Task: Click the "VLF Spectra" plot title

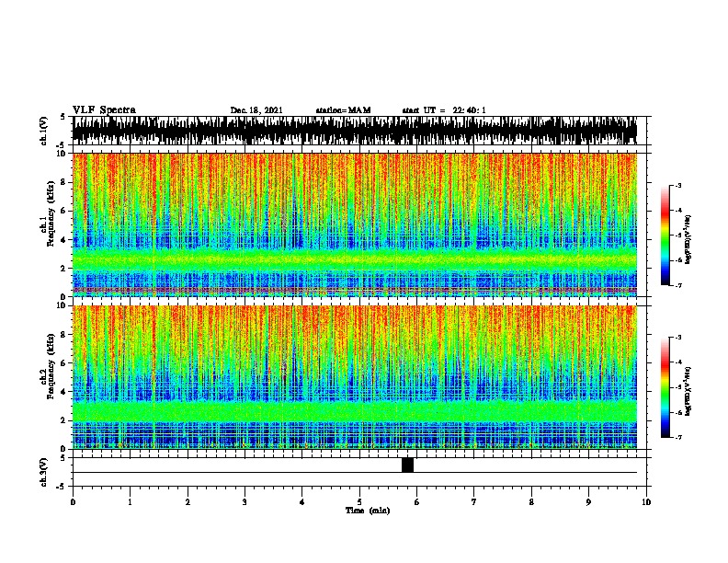Action: (104, 110)
